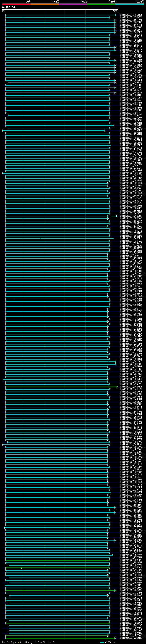Click alignment bar for UniRef100_Q7X9L9
146x644 pixels.
54,130
